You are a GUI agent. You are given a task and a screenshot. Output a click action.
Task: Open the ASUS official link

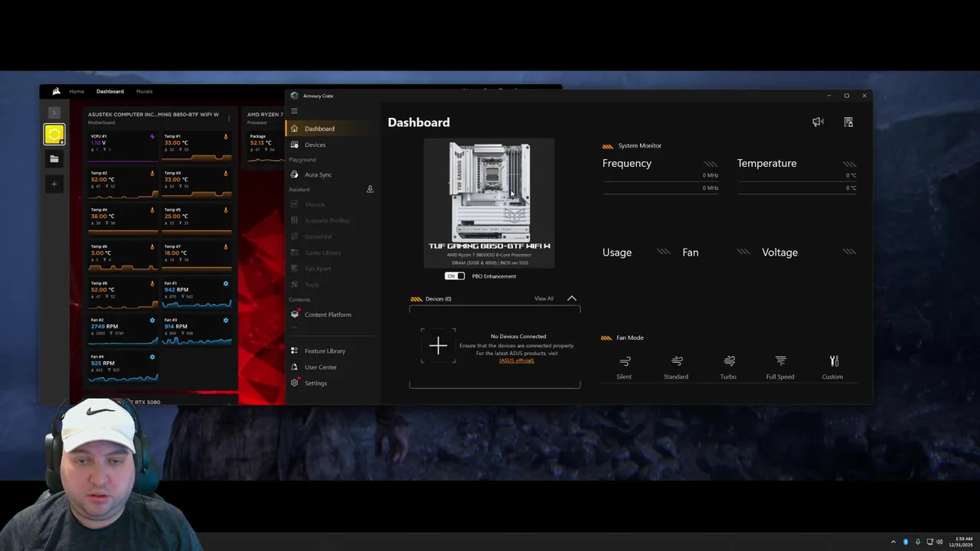[x=517, y=360]
